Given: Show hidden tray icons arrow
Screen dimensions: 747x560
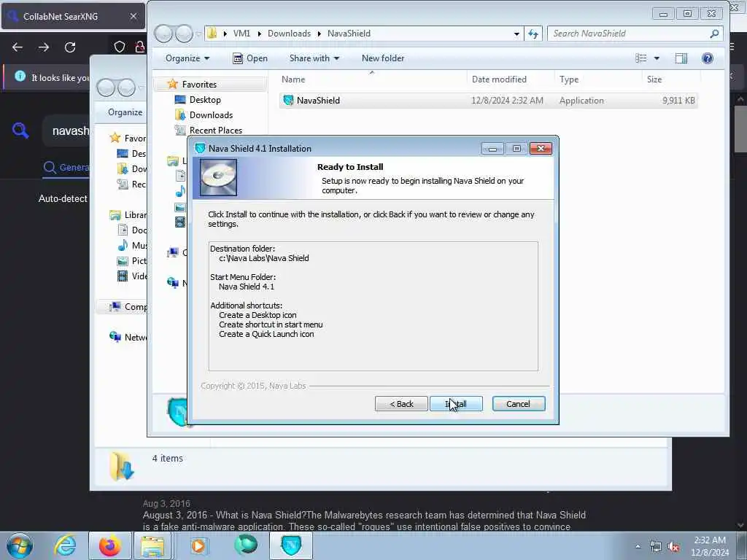Looking at the screenshot, I should click(638, 546).
